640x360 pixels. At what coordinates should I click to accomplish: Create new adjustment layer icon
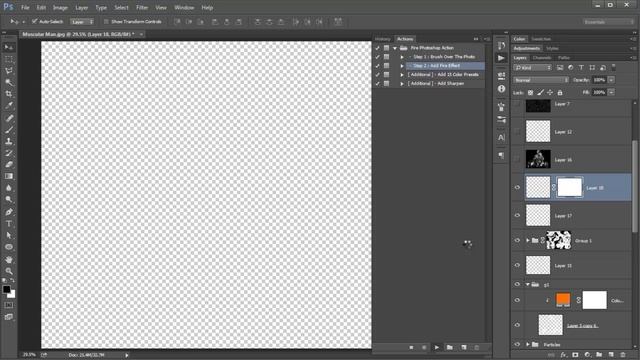click(587, 355)
